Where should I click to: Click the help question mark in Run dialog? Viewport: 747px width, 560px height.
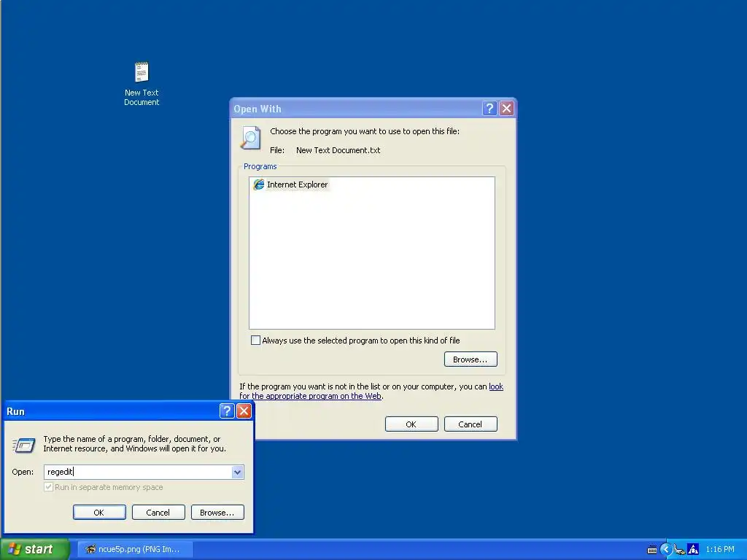[x=227, y=411]
